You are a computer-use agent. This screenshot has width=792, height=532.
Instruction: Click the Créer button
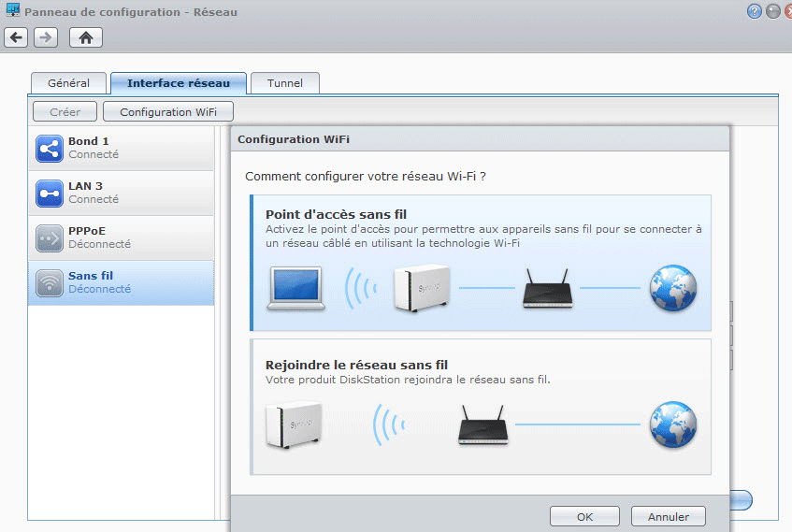pyautogui.click(x=65, y=111)
